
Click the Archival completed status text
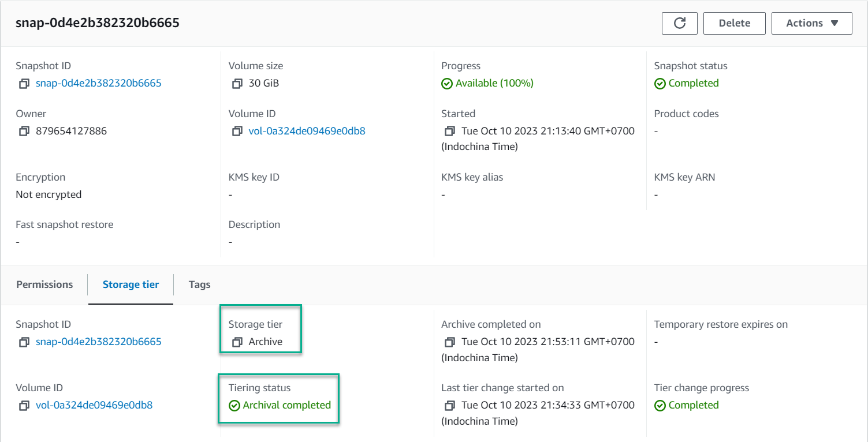(286, 405)
